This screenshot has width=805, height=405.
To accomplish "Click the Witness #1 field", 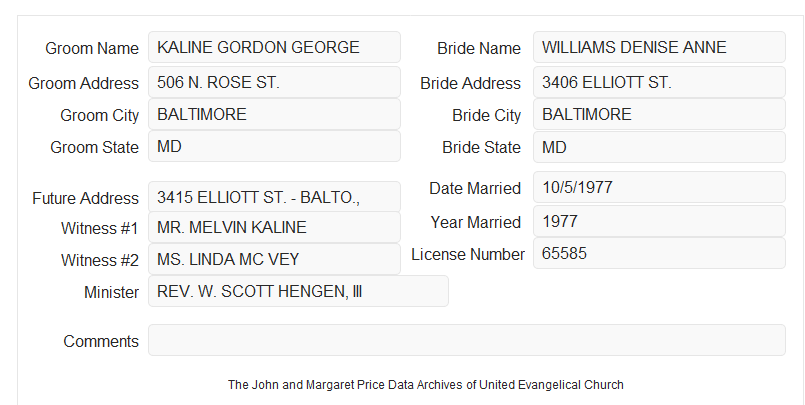I will click(x=274, y=227).
